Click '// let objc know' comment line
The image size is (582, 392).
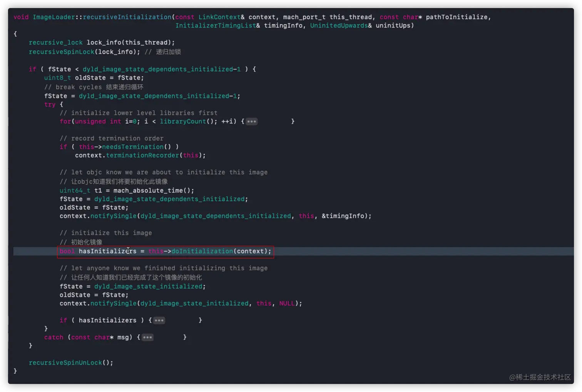(164, 172)
